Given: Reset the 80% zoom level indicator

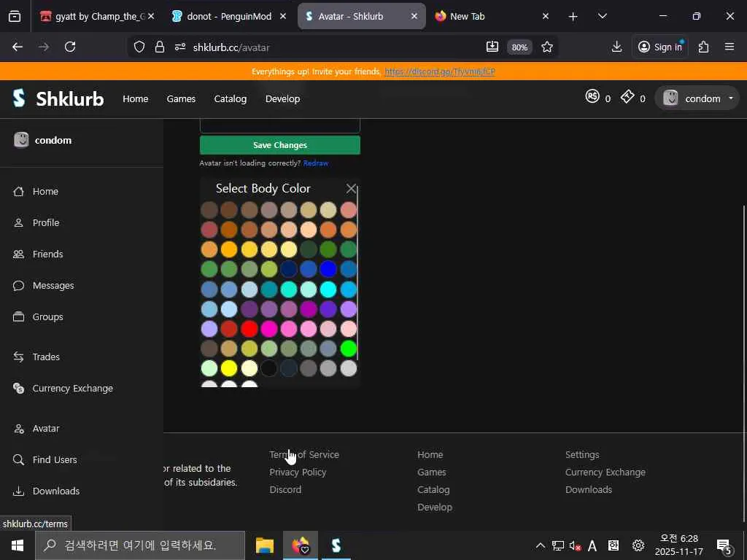Looking at the screenshot, I should coord(519,47).
